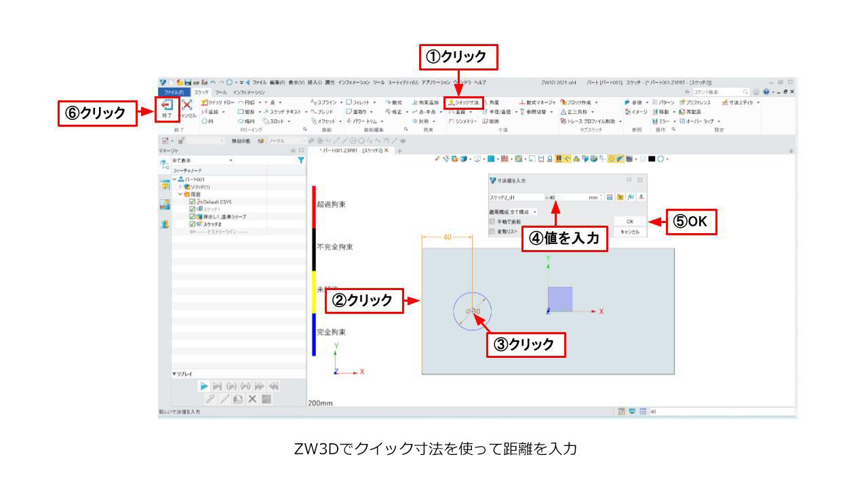Switch to the インフォメーション ribbon tab

pyautogui.click(x=249, y=91)
